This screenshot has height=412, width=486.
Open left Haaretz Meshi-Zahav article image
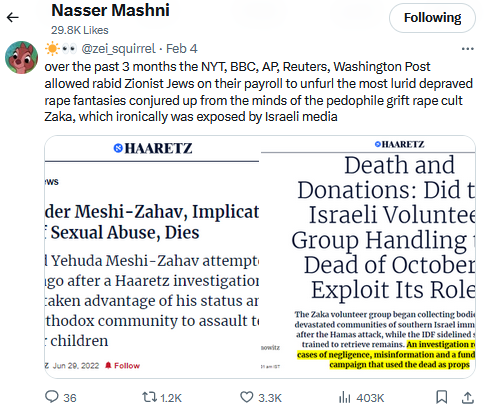click(152, 257)
